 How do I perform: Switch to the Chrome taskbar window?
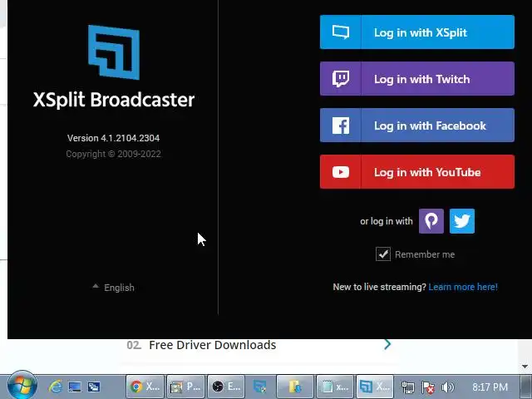pyautogui.click(x=145, y=387)
